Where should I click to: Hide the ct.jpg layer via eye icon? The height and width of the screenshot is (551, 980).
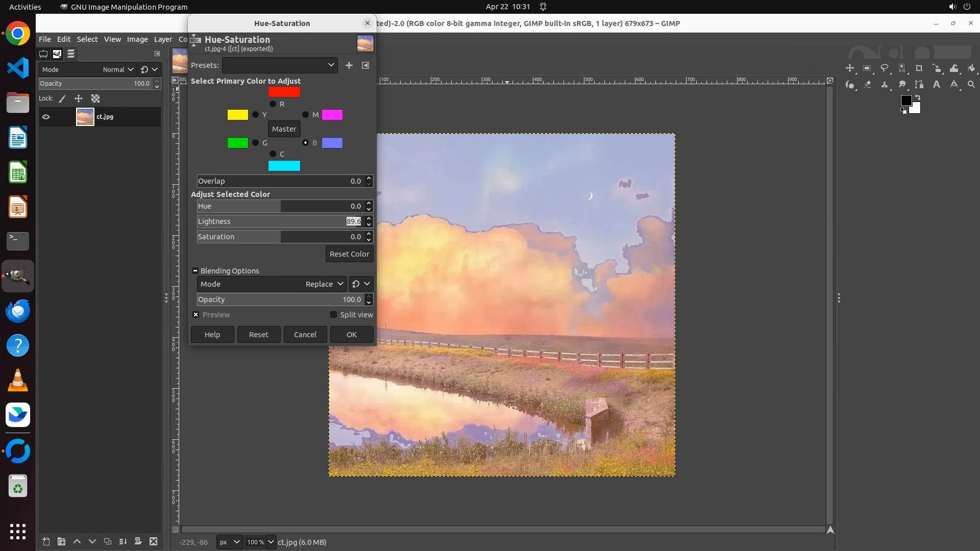[x=46, y=117]
